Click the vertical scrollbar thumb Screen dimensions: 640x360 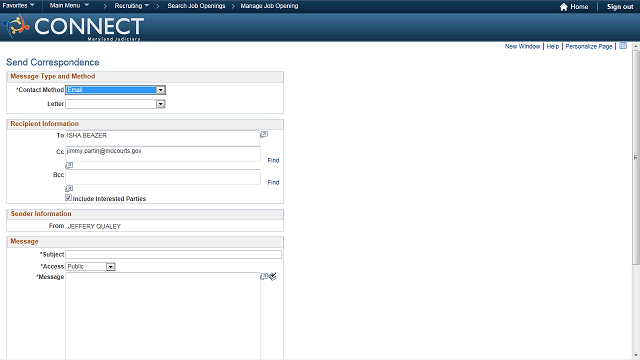636,157
